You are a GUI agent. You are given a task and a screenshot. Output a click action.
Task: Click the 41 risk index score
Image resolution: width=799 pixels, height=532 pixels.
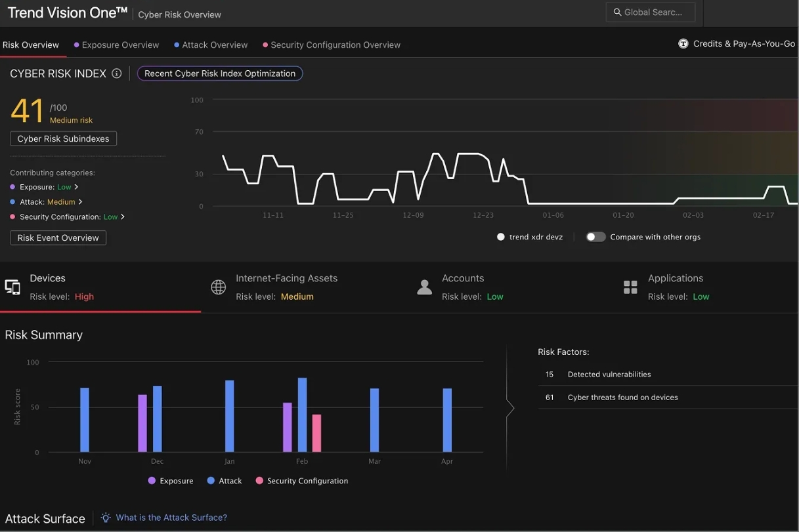point(28,112)
